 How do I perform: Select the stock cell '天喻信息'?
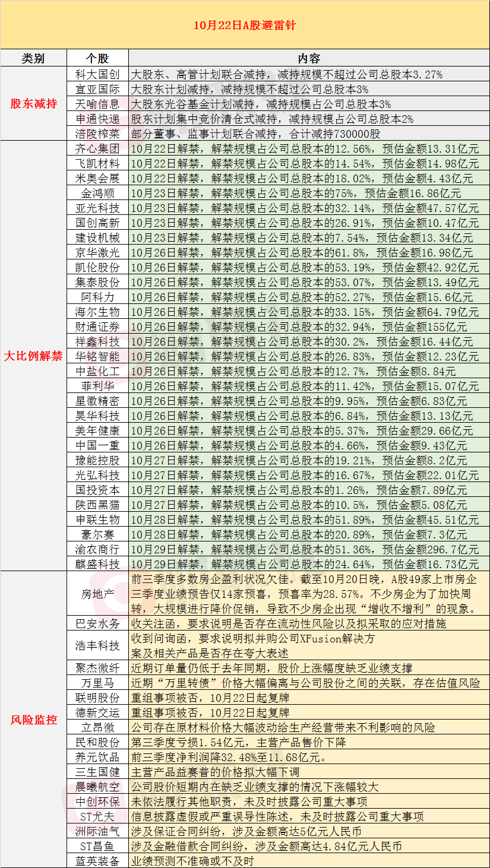[97, 104]
